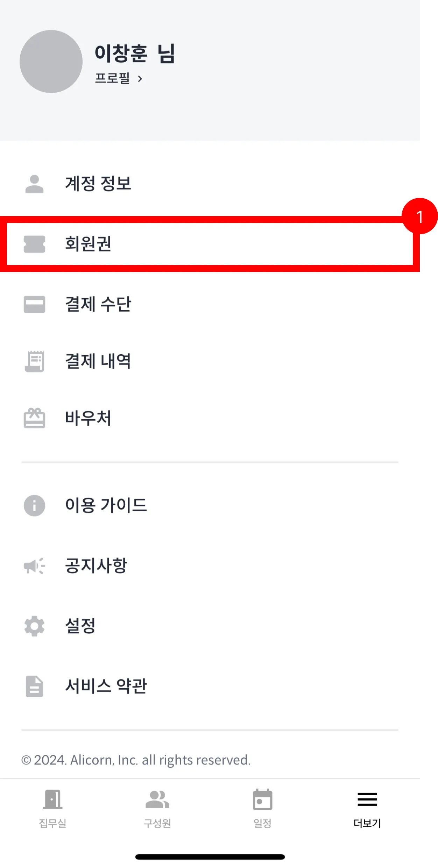Image resolution: width=438 pixels, height=868 pixels.
Task: Go to 계정 정보 text label
Action: pyautogui.click(x=98, y=184)
